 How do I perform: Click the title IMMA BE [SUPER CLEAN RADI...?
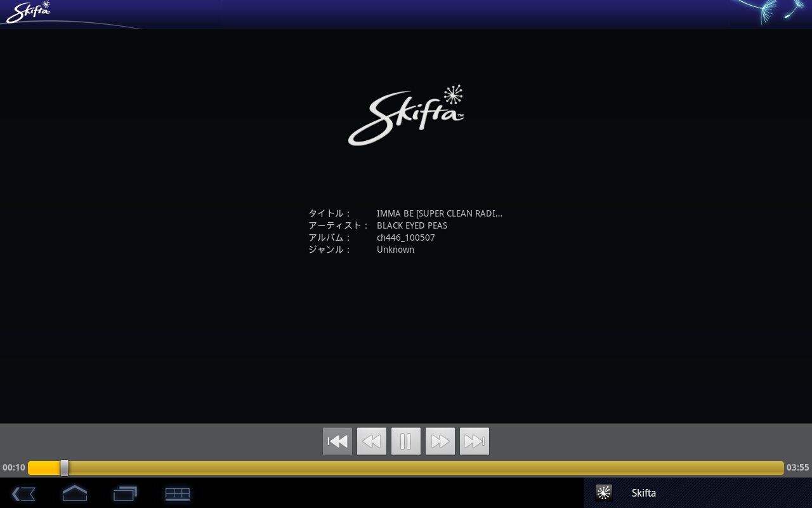[x=440, y=213]
